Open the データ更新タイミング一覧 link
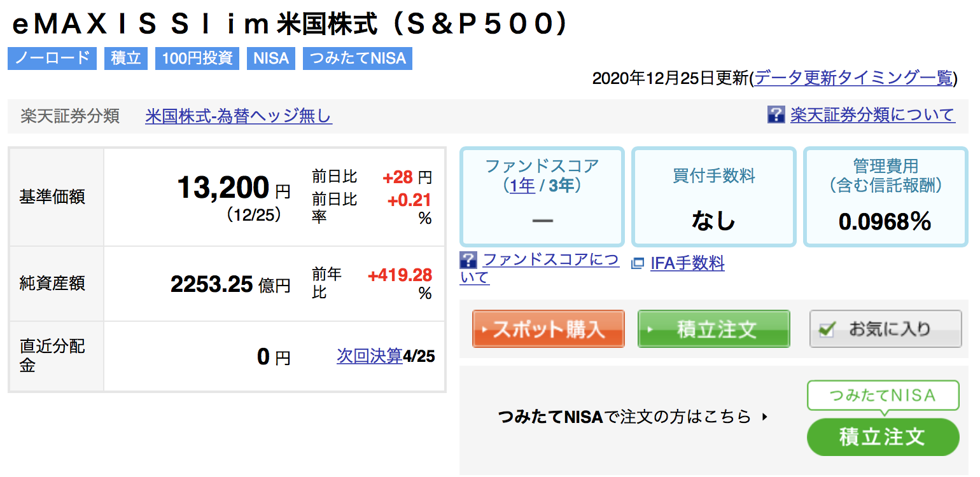 coord(853,78)
